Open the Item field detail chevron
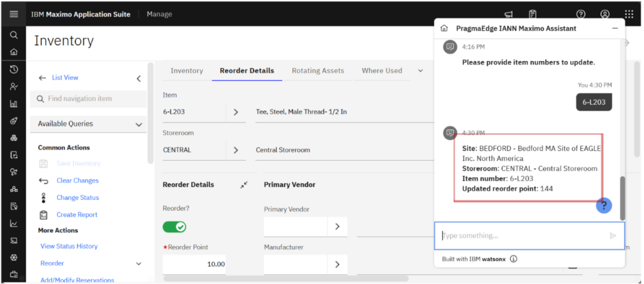The image size is (644, 284). point(236,112)
